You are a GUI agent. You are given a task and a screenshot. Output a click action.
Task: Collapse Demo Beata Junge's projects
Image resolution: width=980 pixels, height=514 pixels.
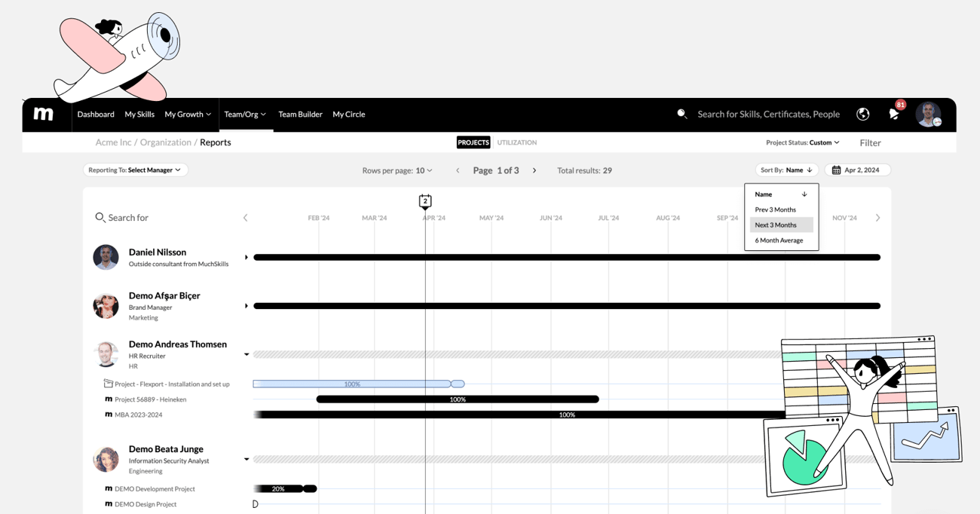coord(247,459)
